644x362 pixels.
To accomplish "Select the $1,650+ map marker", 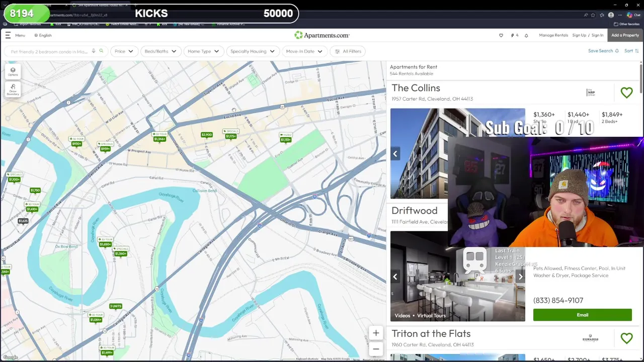I will coord(105,244).
